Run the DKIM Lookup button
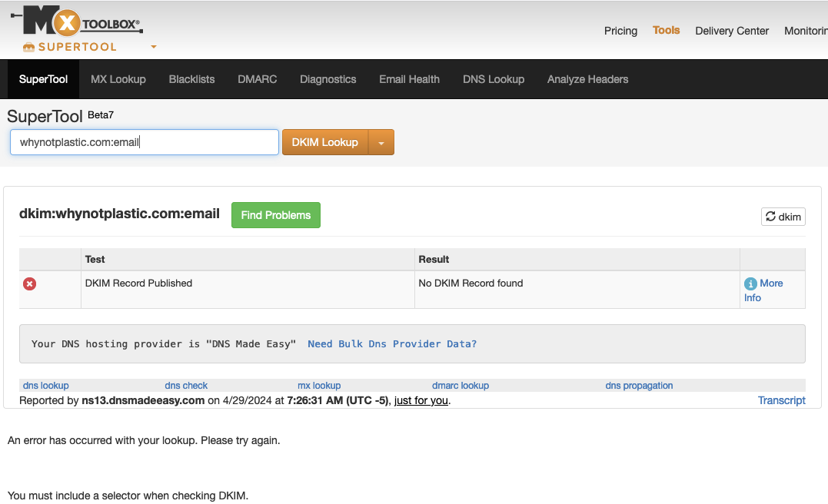828x504 pixels. 325,142
